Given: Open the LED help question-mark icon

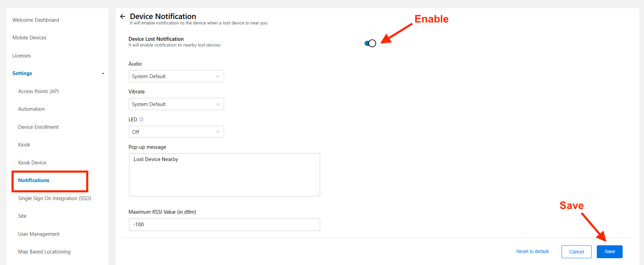Looking at the screenshot, I should pyautogui.click(x=142, y=120).
